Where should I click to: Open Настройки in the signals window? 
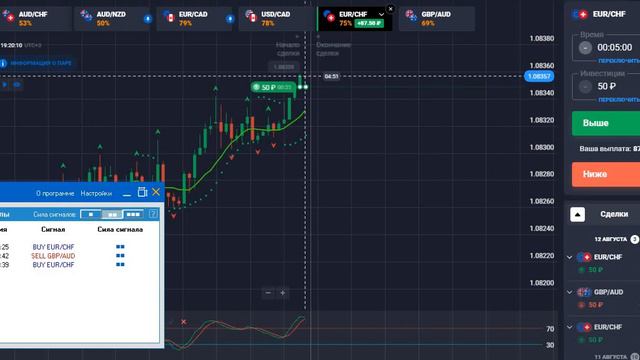(96, 193)
